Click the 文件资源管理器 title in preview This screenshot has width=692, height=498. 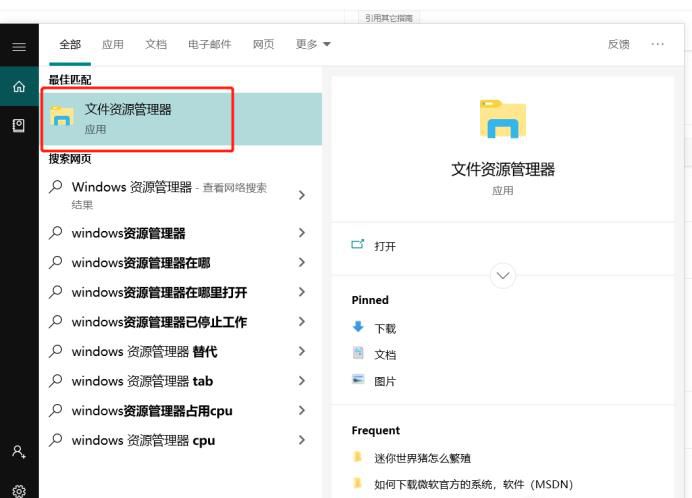[503, 169]
